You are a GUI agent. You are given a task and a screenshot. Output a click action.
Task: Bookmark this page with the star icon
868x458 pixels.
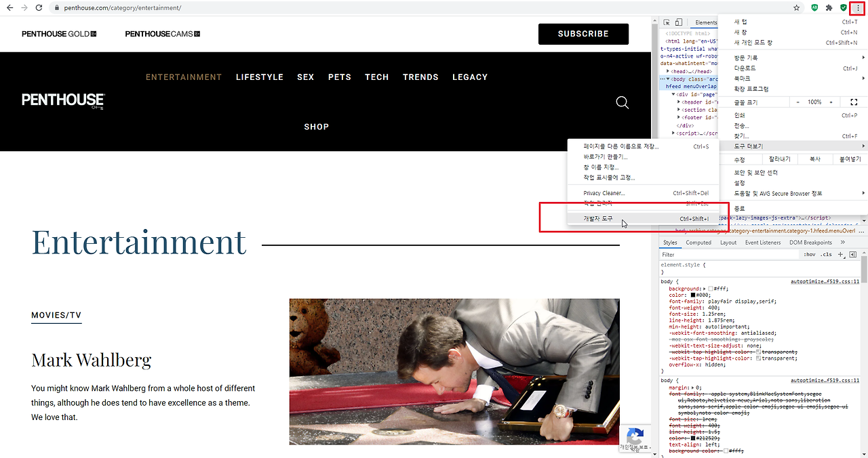tap(797, 7)
